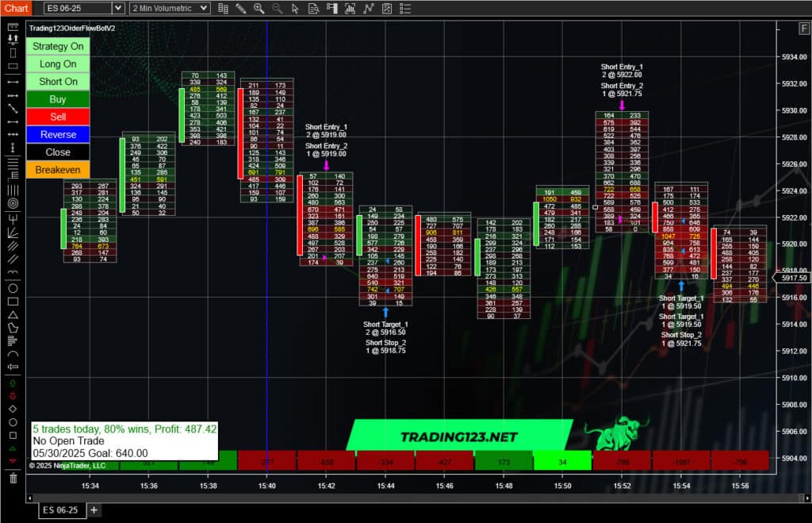The height and width of the screenshot is (523, 812).
Task: Open the data box icon
Action: (x=313, y=8)
